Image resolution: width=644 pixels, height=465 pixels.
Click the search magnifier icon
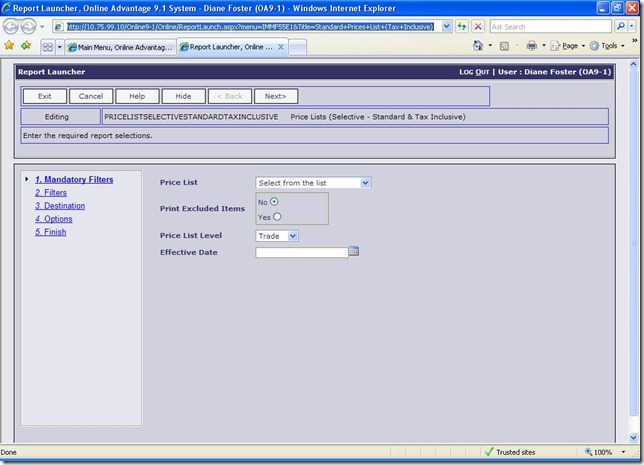621,27
